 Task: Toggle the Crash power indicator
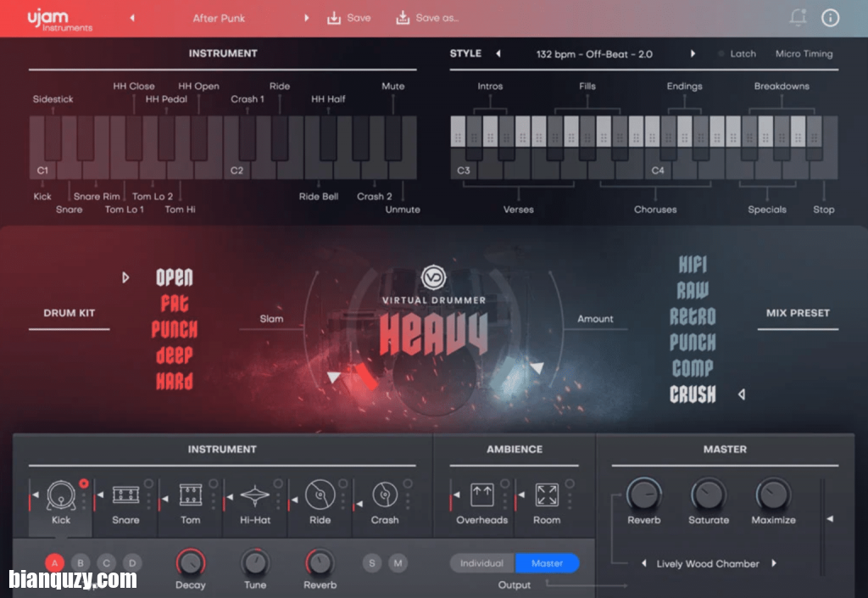[408, 484]
